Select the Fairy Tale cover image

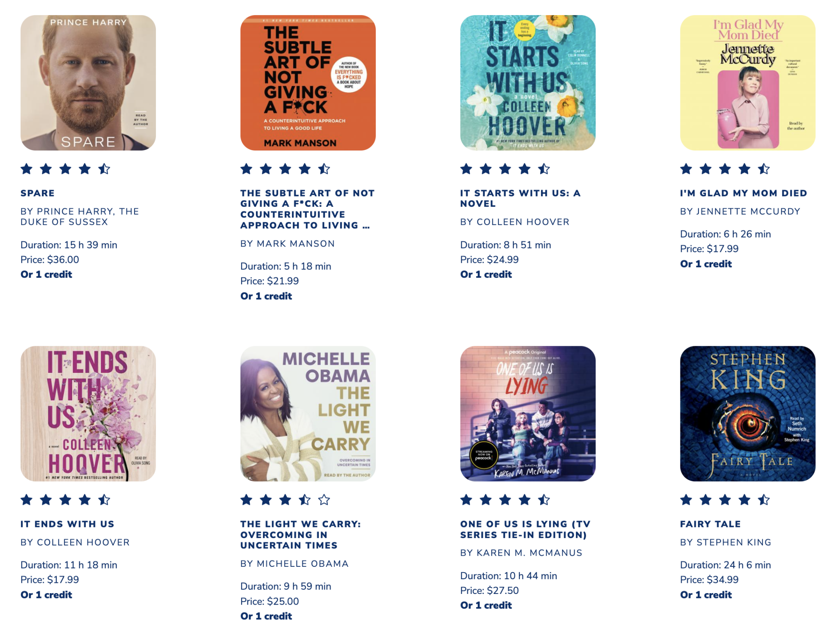pyautogui.click(x=748, y=413)
